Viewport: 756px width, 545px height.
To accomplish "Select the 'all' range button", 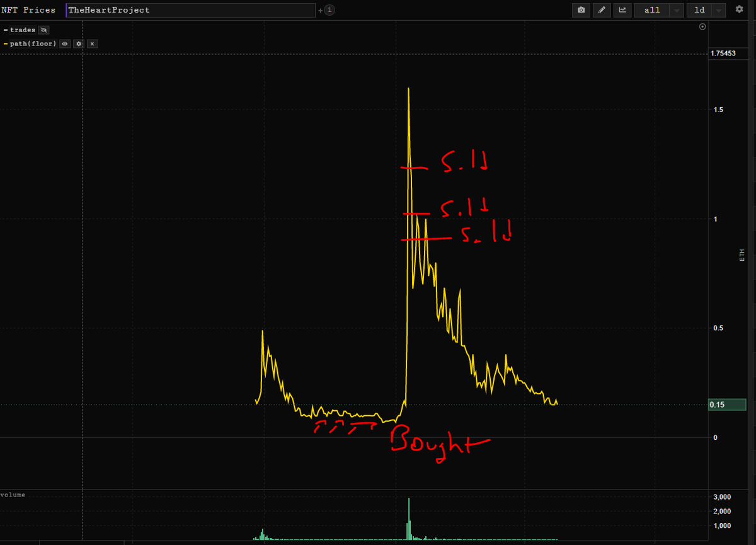I will pos(652,11).
